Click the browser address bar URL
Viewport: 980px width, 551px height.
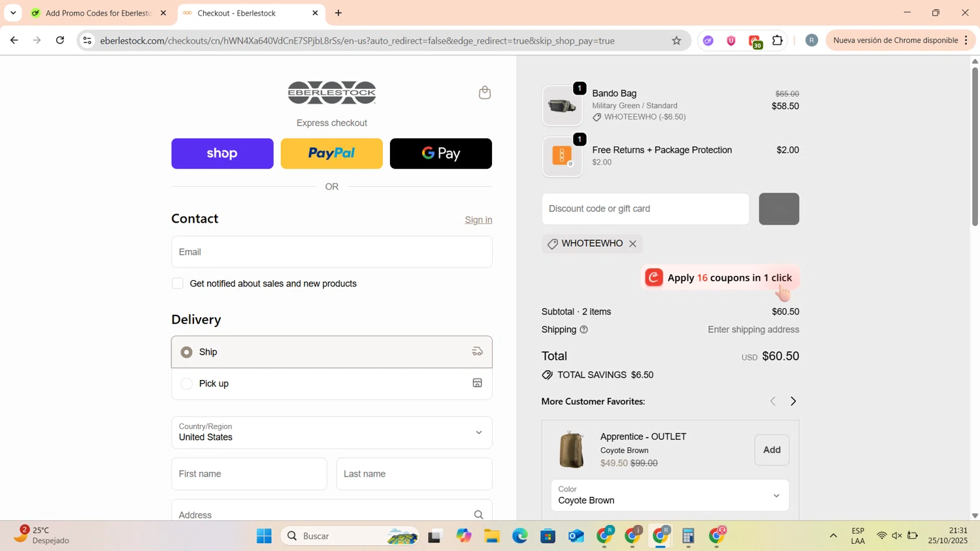coord(357,40)
